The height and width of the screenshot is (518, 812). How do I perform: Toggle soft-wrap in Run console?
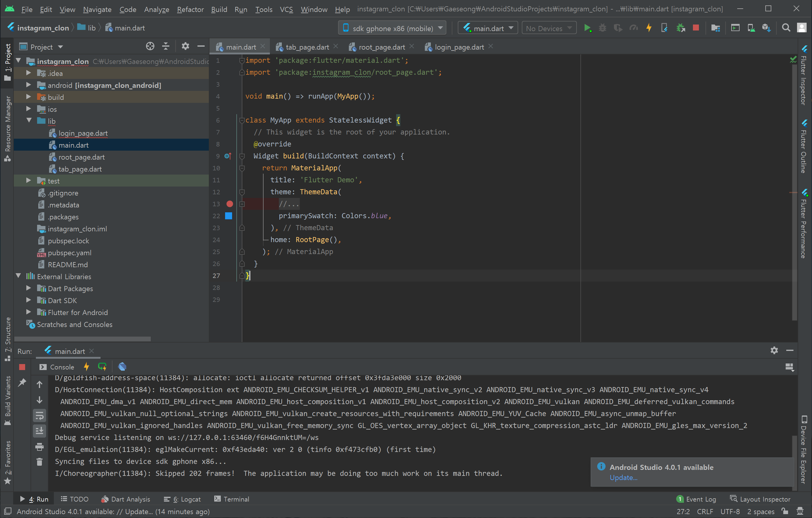(39, 415)
